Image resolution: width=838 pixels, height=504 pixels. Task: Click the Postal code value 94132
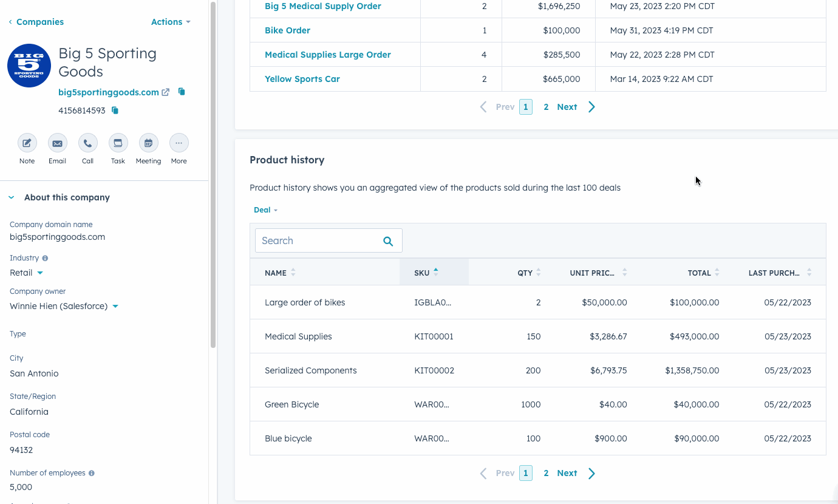point(21,450)
